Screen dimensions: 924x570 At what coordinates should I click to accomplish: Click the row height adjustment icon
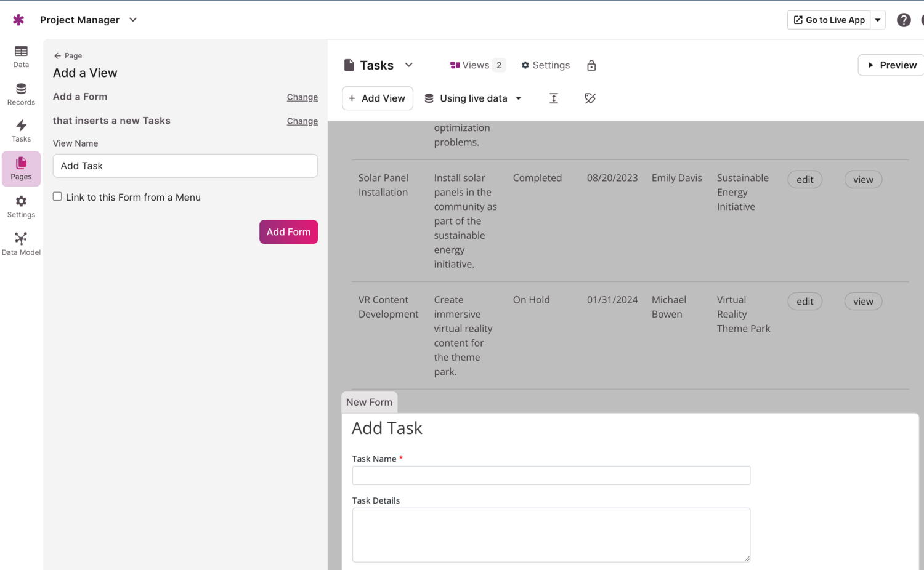553,98
